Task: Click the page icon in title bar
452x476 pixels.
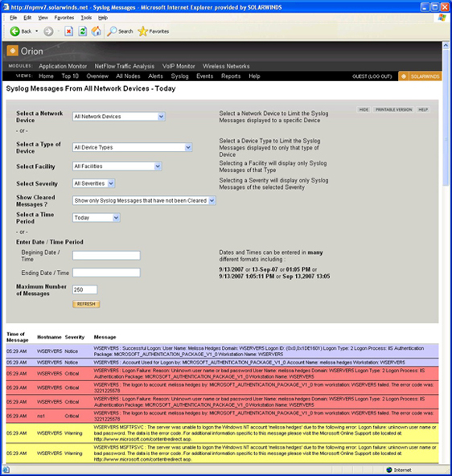Action: click(6, 6)
